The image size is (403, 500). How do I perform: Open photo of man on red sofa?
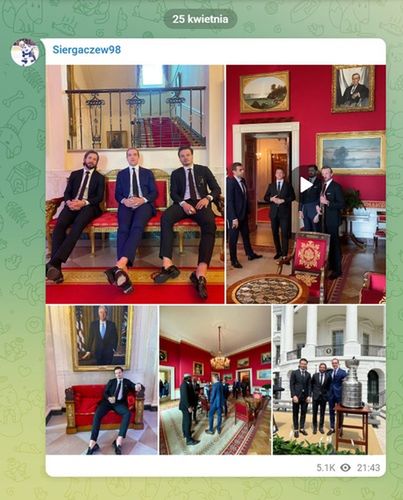[102, 380]
